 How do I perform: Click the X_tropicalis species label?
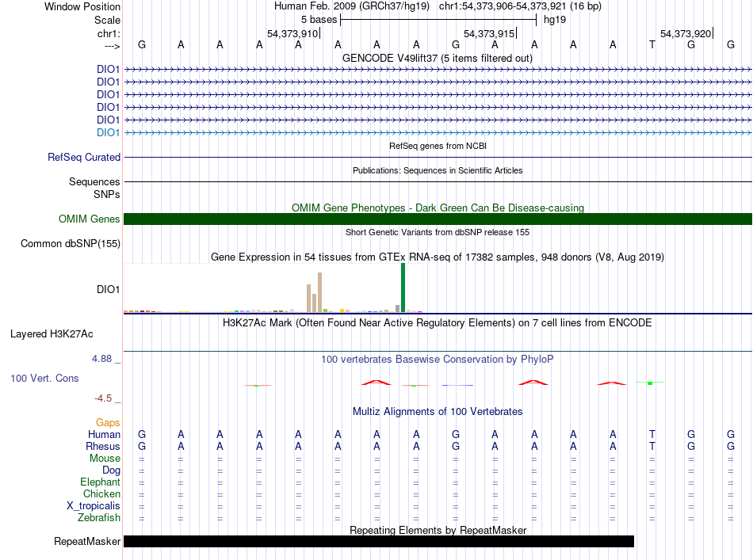coord(94,506)
